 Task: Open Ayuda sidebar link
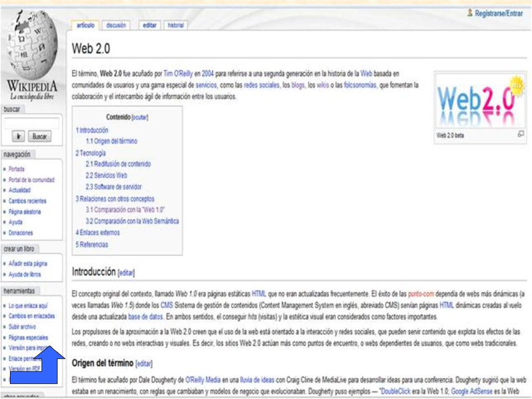point(15,222)
